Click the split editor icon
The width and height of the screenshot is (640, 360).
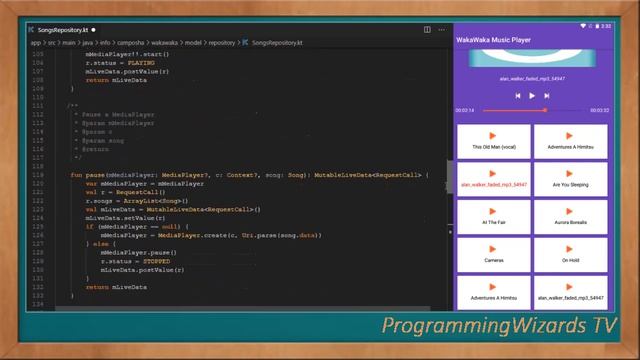tap(427, 29)
